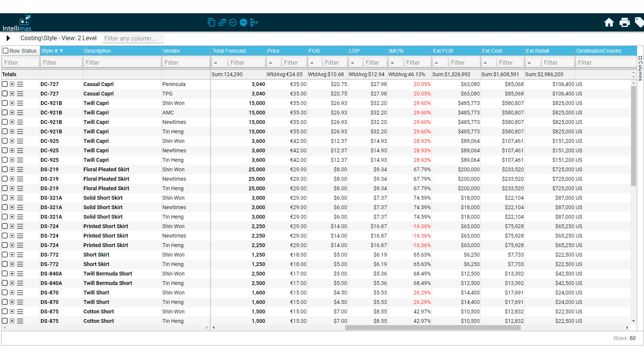644x360 pixels.
Task: Click the duplicate rows toolbar icon
Action: pyautogui.click(x=222, y=22)
